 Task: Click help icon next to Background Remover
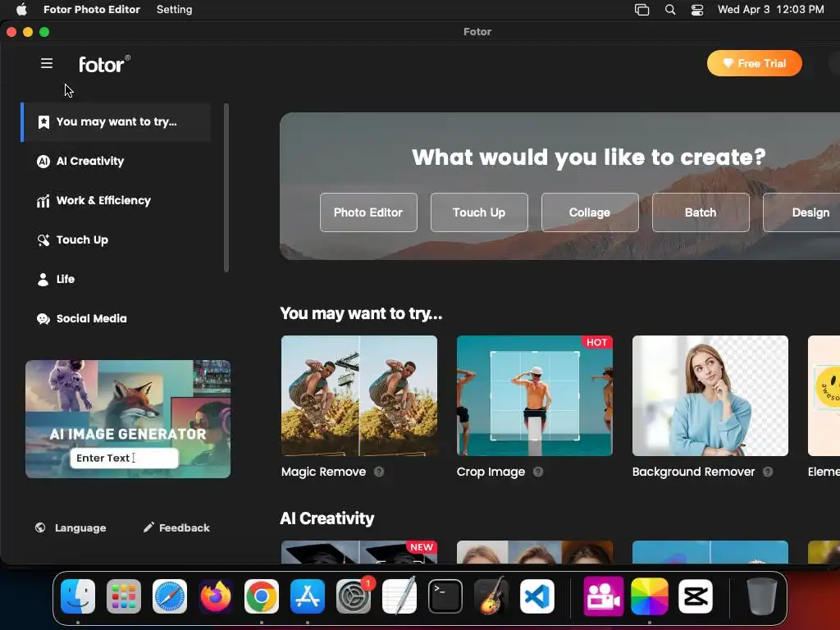point(768,472)
